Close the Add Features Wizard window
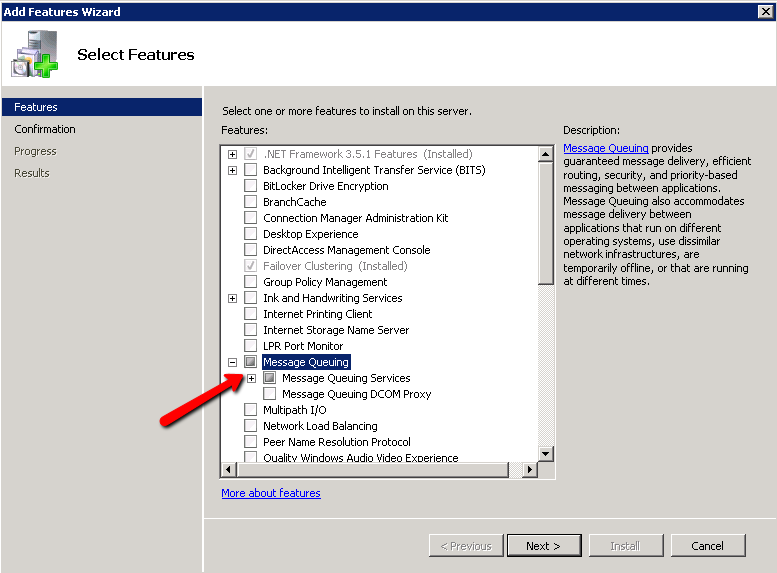 coord(765,11)
